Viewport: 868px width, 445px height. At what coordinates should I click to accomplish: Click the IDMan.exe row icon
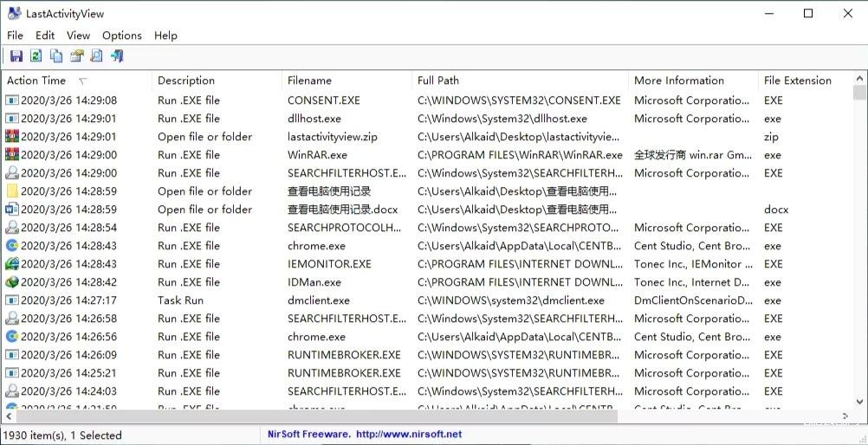(x=12, y=282)
